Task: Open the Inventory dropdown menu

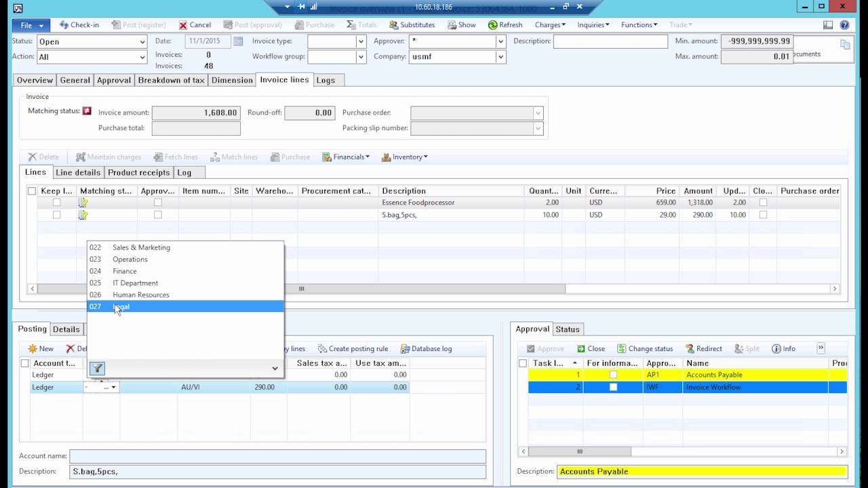Action: tap(404, 157)
